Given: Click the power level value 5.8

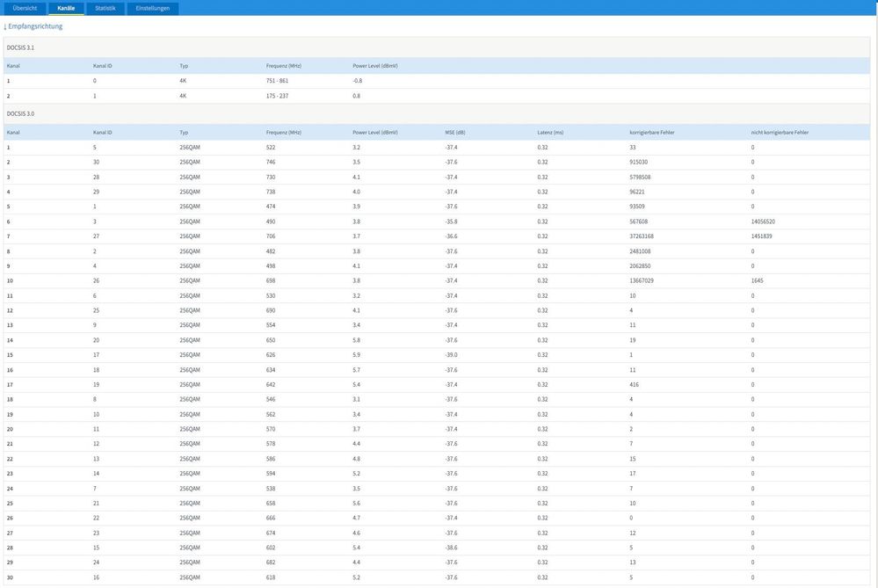Looking at the screenshot, I should [x=356, y=340].
